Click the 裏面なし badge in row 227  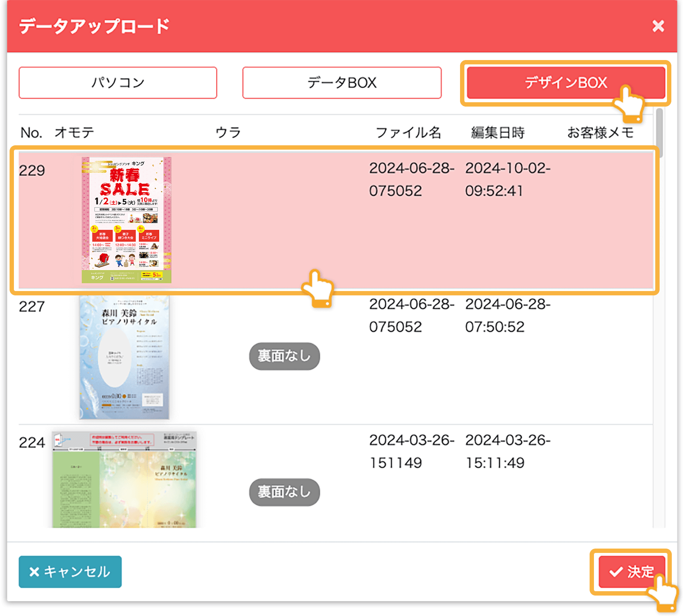click(284, 356)
